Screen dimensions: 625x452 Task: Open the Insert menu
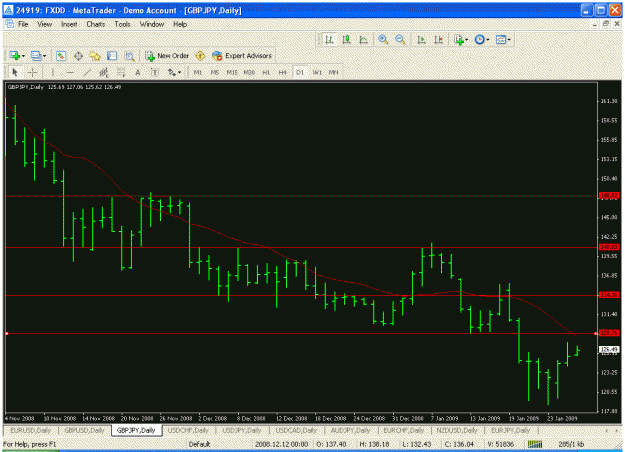click(x=69, y=24)
